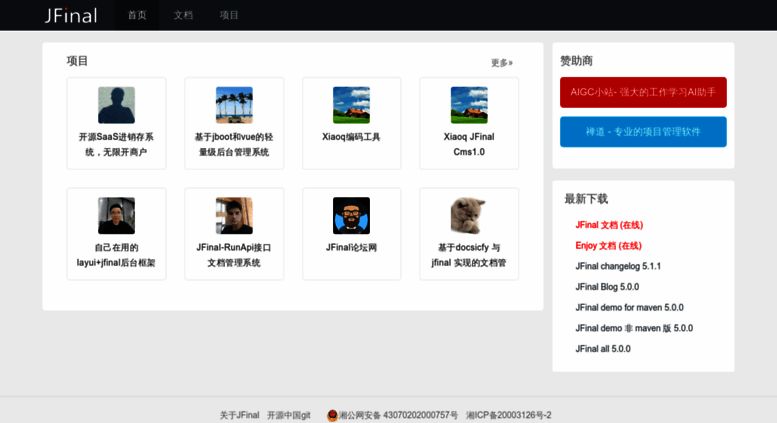Screen dimensions: 777x423
Task: Download JFinal demo for maven 5.0.0
Action: (629, 308)
